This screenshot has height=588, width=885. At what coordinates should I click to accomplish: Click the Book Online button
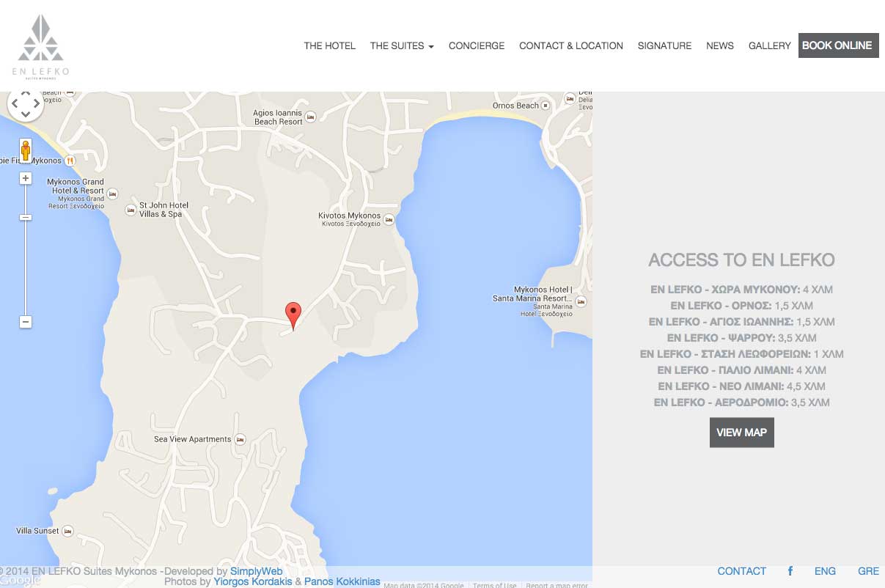click(x=838, y=45)
